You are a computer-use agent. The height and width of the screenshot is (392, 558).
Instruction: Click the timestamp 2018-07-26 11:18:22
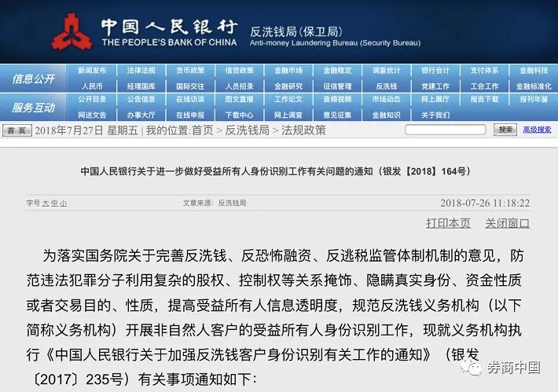485,203
